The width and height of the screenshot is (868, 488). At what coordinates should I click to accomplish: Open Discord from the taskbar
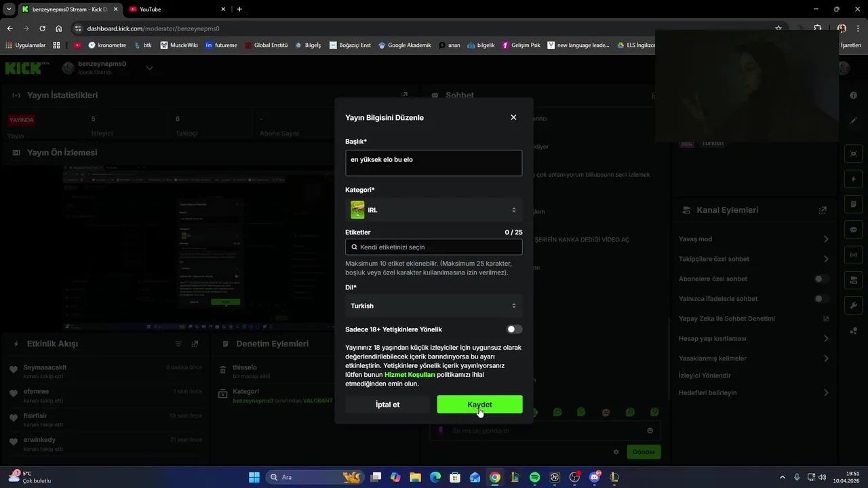(595, 477)
